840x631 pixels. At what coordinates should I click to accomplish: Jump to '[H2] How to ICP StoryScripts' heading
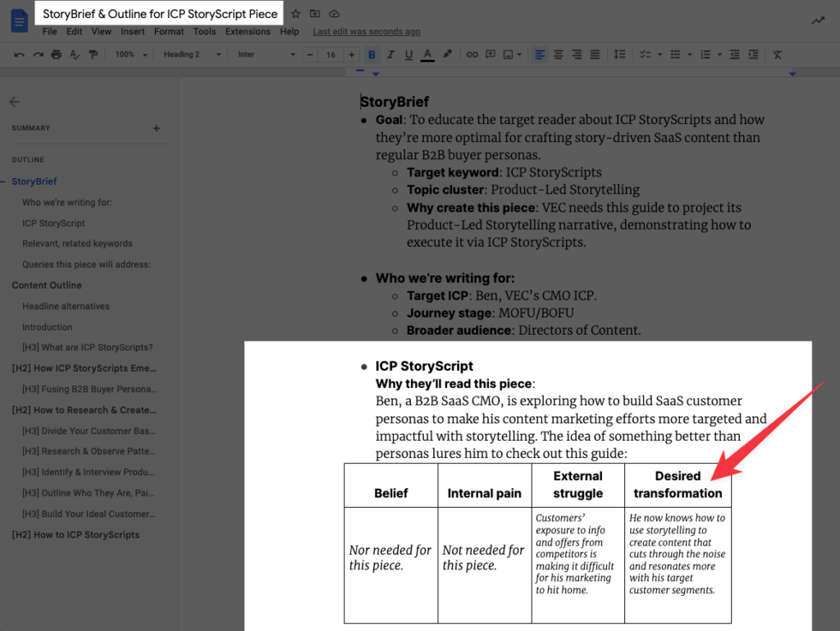[75, 534]
